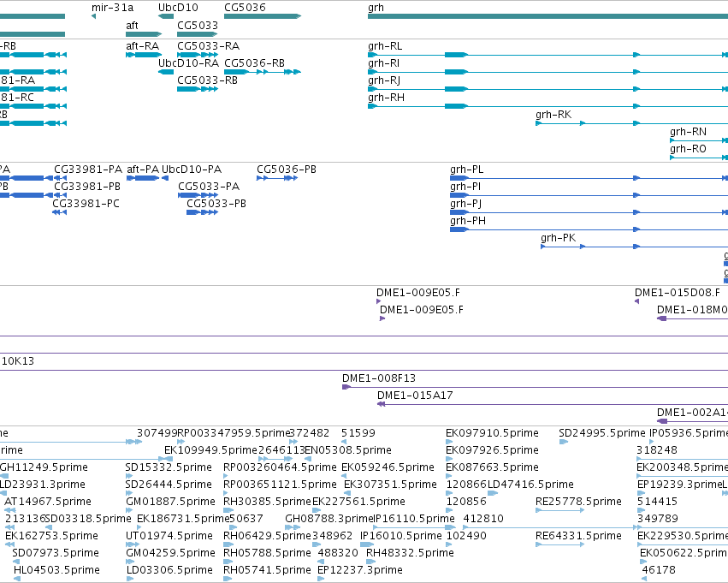Viewport: 728px width, 583px height.
Task: Click EST RH05741.5prime
Action: (268, 571)
